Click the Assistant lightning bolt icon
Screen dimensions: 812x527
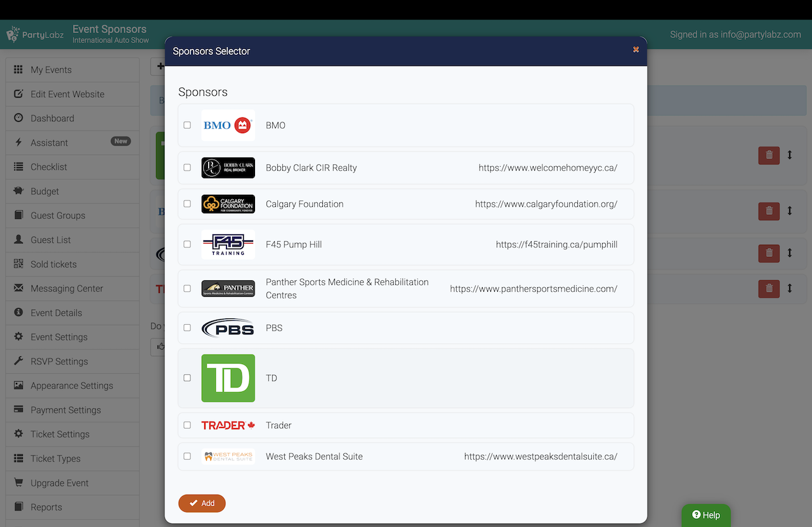pos(18,143)
